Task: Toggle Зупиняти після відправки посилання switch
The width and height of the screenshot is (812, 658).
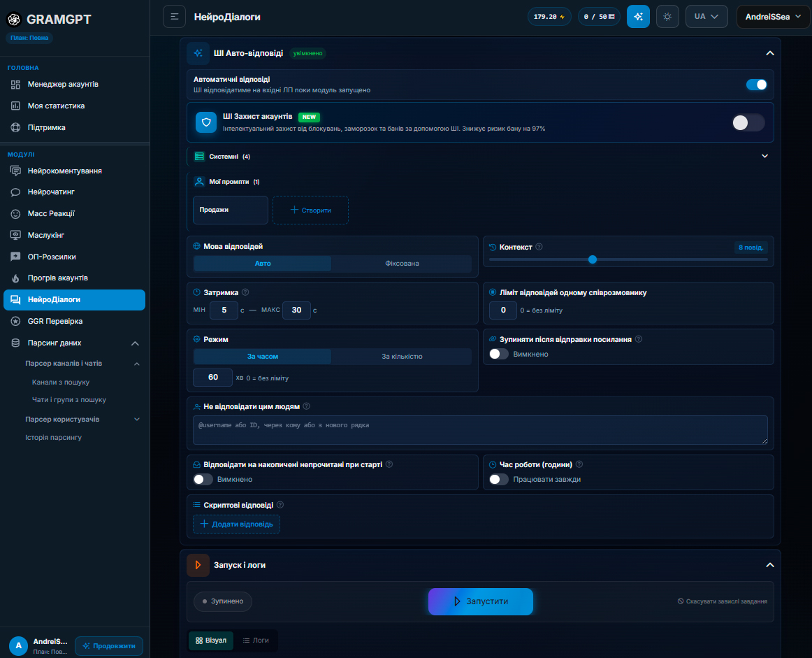Action: tap(499, 354)
